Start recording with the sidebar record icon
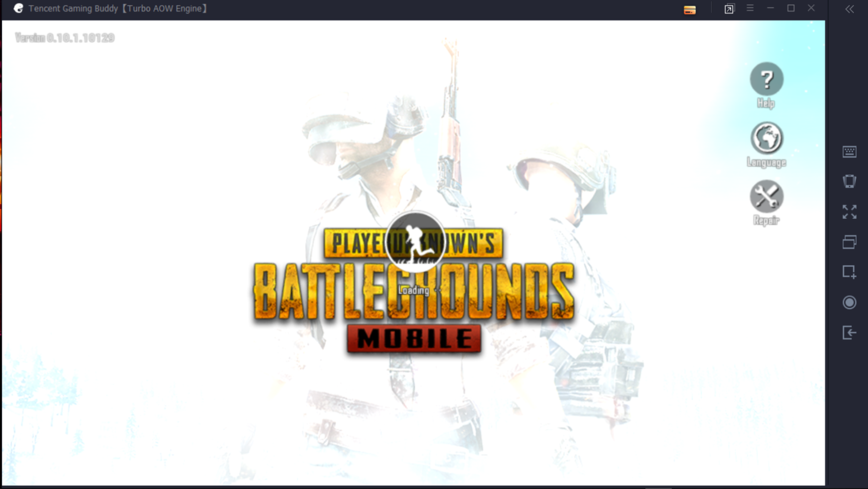This screenshot has height=489, width=868. click(849, 302)
